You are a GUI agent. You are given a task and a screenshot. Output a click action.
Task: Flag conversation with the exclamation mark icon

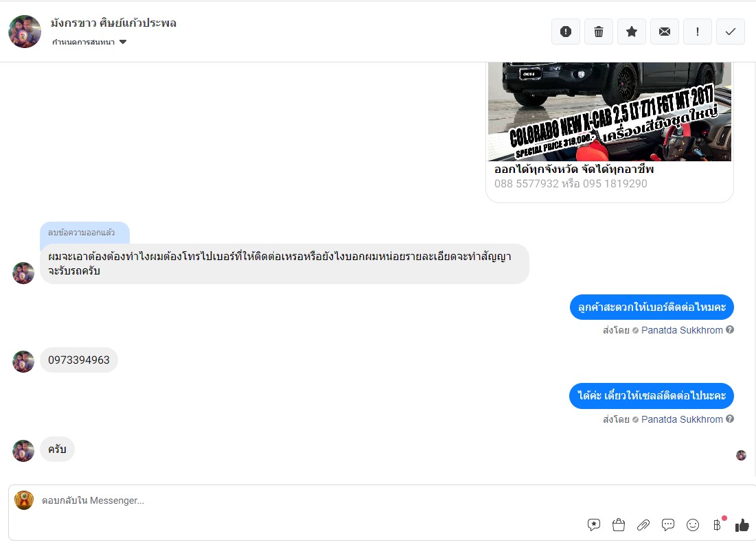[x=697, y=32]
